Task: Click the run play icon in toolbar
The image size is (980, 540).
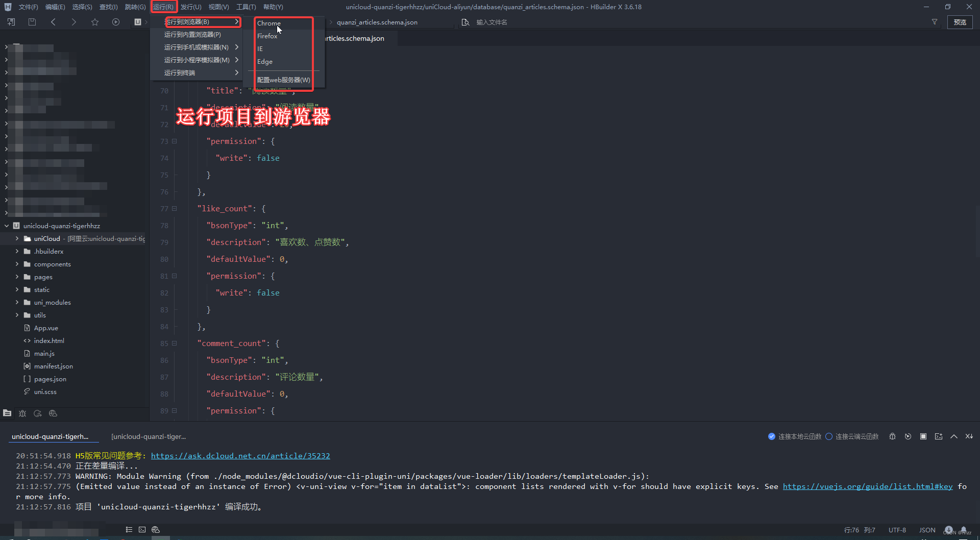Action: tap(116, 22)
